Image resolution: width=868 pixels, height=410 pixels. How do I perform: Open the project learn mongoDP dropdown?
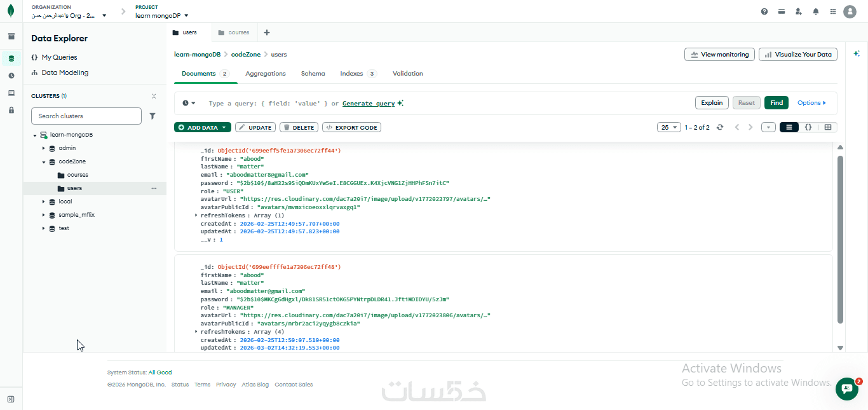pos(162,15)
